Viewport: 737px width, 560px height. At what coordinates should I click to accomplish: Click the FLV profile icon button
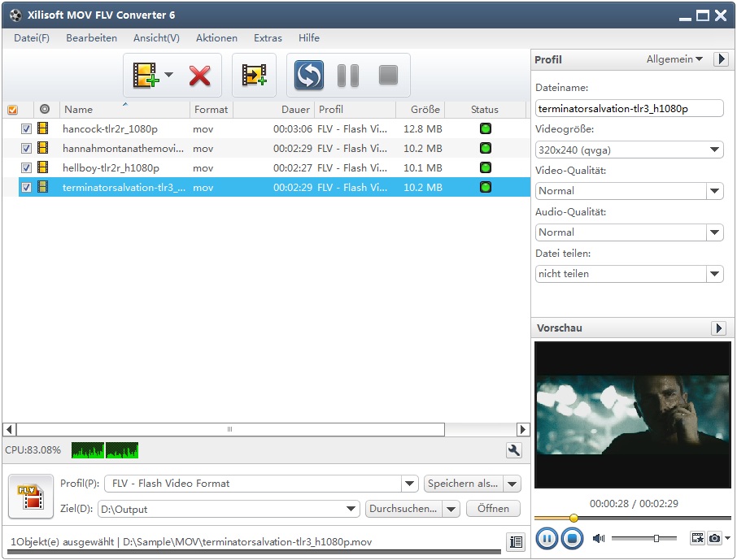(x=31, y=497)
